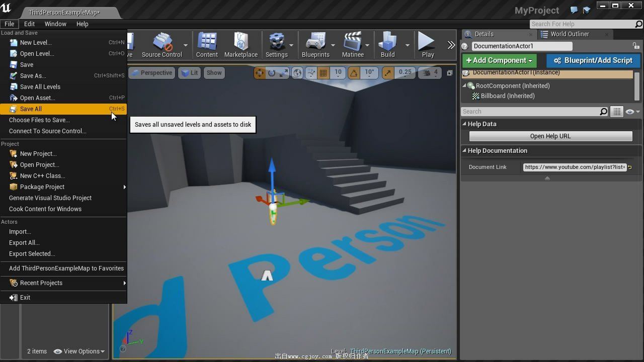
Task: Choose New Level... in File menu
Action: pyautogui.click(x=63, y=43)
